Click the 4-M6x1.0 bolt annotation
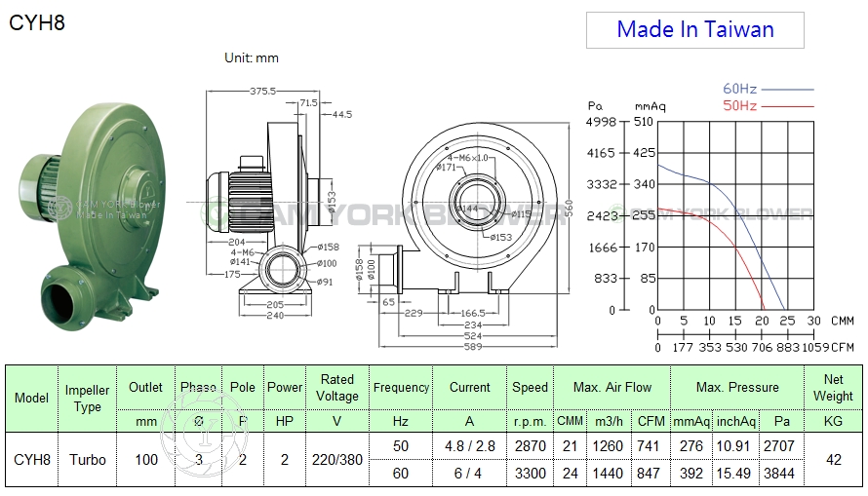This screenshot has height=496, width=868. pyautogui.click(x=468, y=158)
